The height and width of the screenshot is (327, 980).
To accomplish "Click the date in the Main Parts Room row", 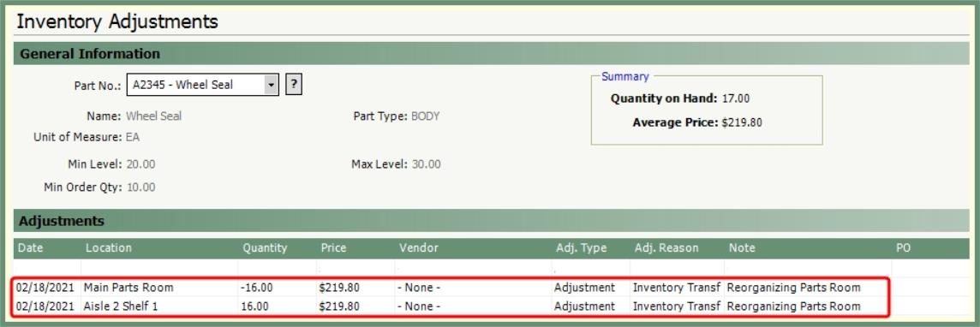I will point(45,288).
